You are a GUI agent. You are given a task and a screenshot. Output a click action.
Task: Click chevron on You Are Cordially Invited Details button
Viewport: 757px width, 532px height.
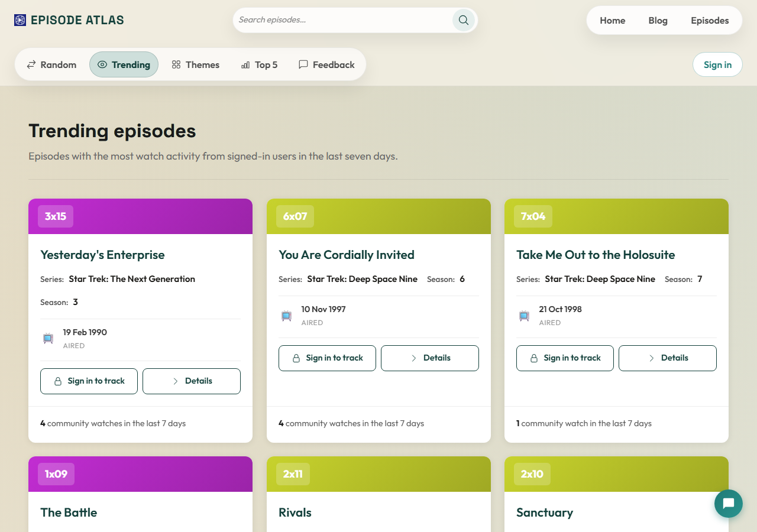414,358
